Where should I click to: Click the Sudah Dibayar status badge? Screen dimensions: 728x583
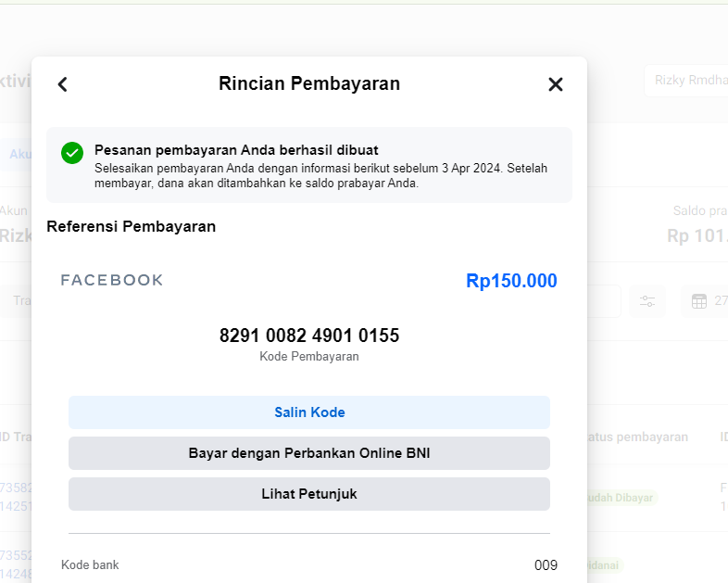(621, 498)
